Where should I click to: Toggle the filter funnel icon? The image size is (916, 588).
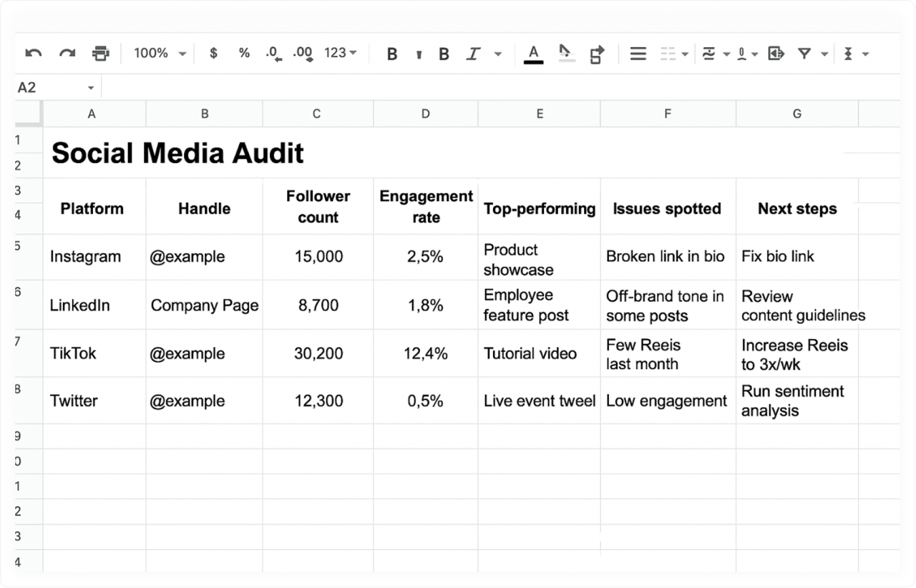804,54
